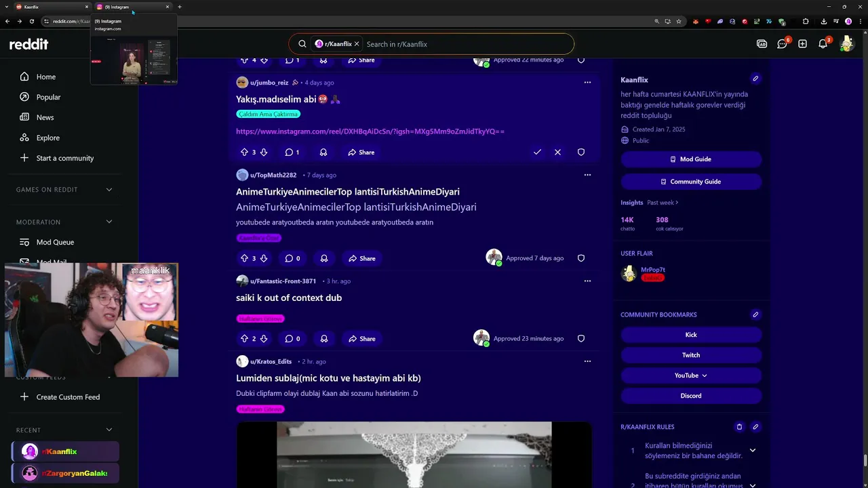
Task: Open Chrome extensions puzzle icon
Action: pyautogui.click(x=806, y=21)
